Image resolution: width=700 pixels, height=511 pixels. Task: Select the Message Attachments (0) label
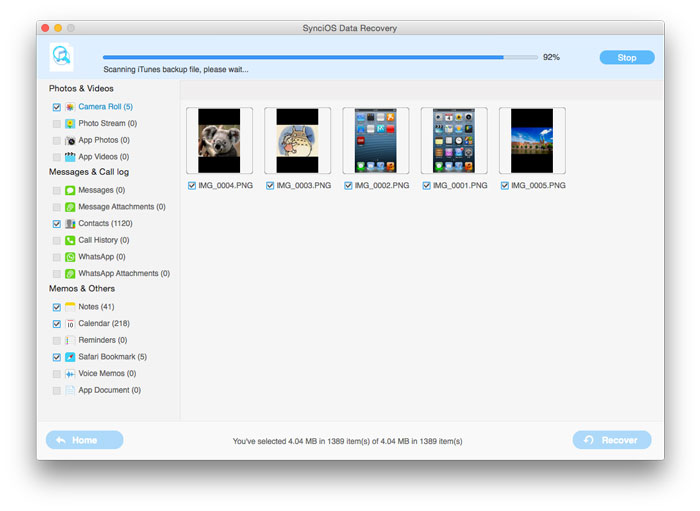[122, 207]
